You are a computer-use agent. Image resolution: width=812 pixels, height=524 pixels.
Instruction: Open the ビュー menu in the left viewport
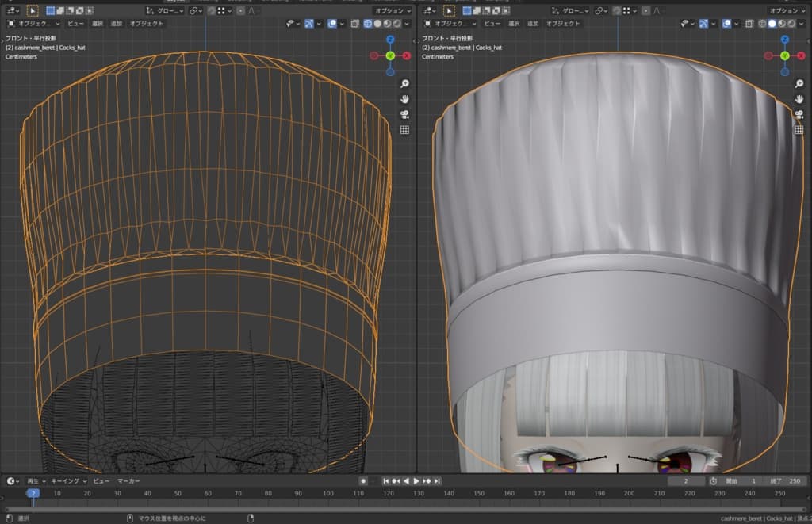pos(75,24)
